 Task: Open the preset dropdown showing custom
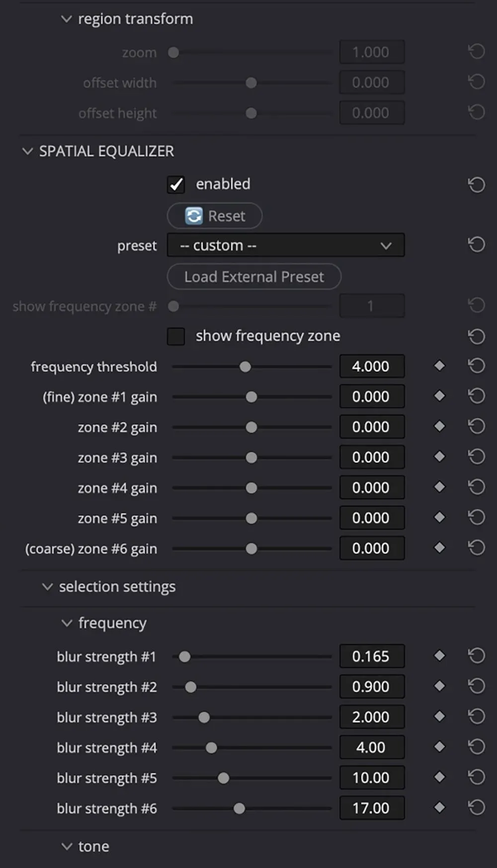286,245
